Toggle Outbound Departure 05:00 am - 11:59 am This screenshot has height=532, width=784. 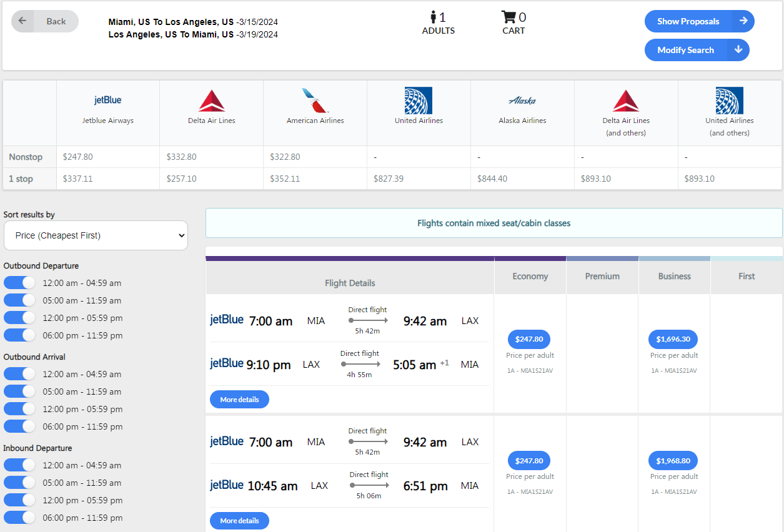click(20, 300)
